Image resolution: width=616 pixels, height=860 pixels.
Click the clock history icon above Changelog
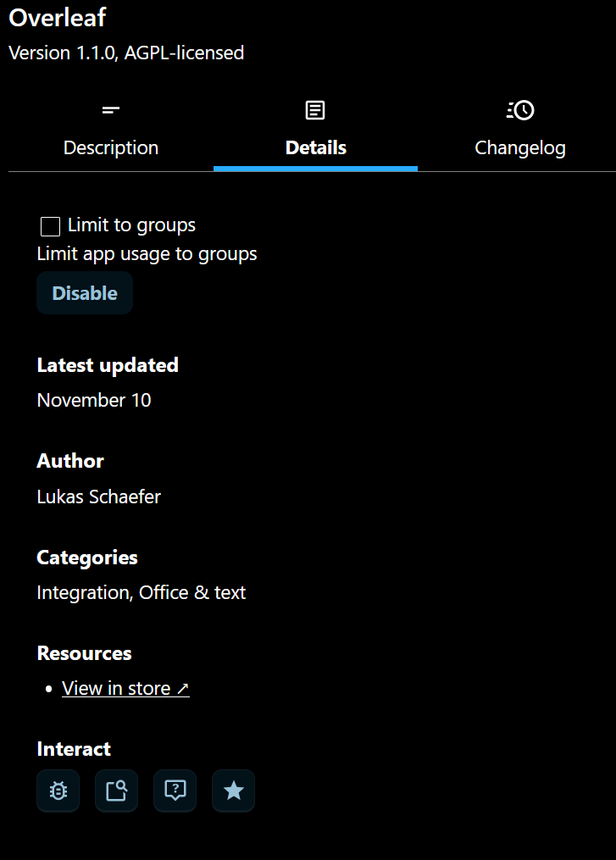coord(520,110)
